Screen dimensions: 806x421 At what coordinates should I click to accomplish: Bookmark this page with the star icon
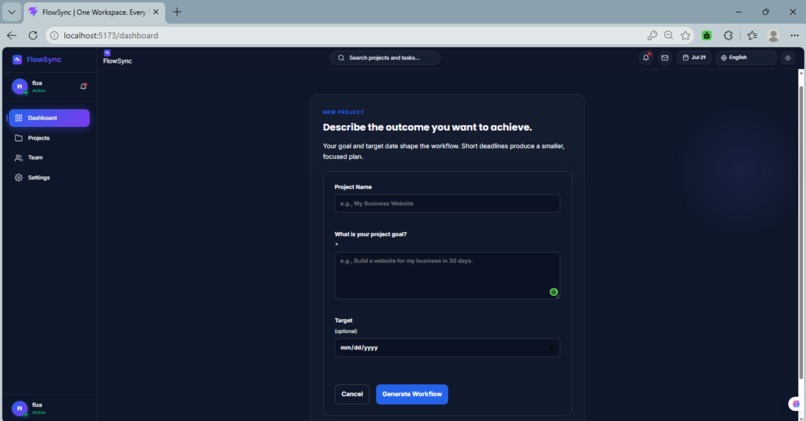[686, 35]
